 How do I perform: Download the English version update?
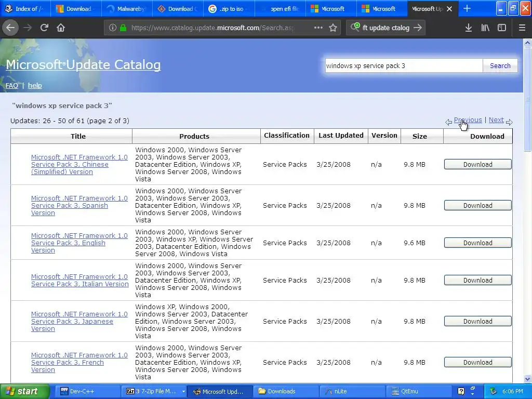(478, 243)
